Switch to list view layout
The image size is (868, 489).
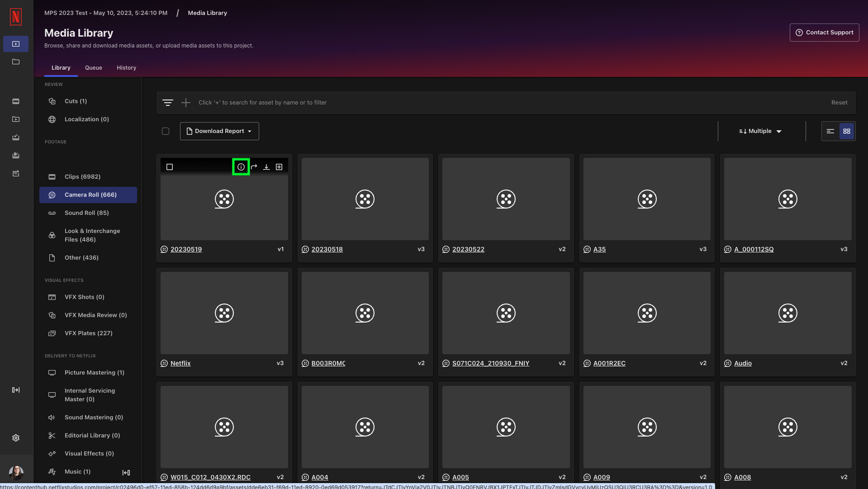coord(830,131)
